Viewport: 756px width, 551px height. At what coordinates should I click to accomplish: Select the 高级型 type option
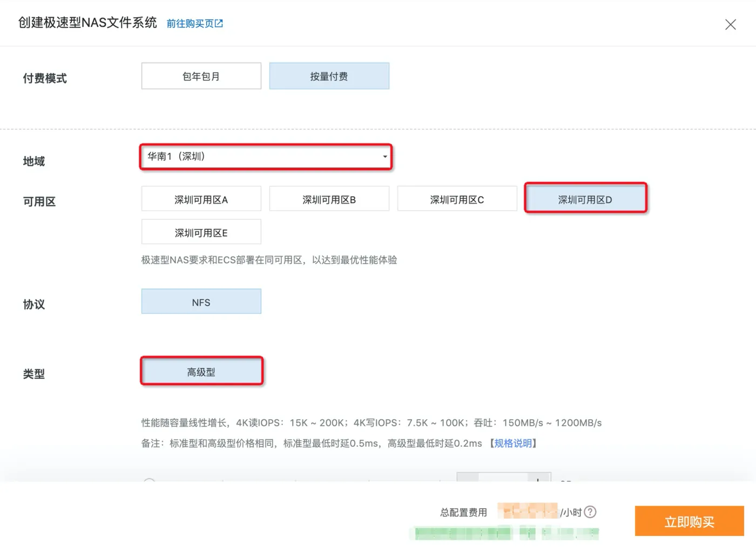click(201, 372)
